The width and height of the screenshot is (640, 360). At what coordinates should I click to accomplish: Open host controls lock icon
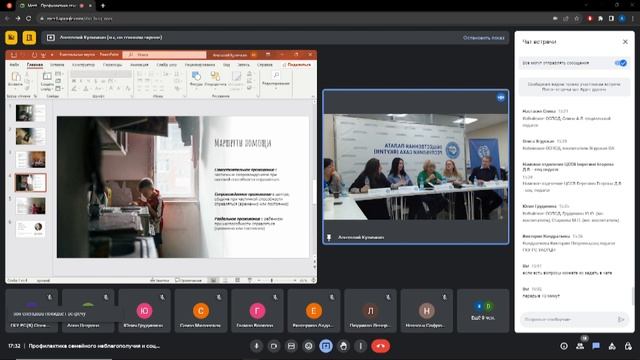tap(628, 346)
